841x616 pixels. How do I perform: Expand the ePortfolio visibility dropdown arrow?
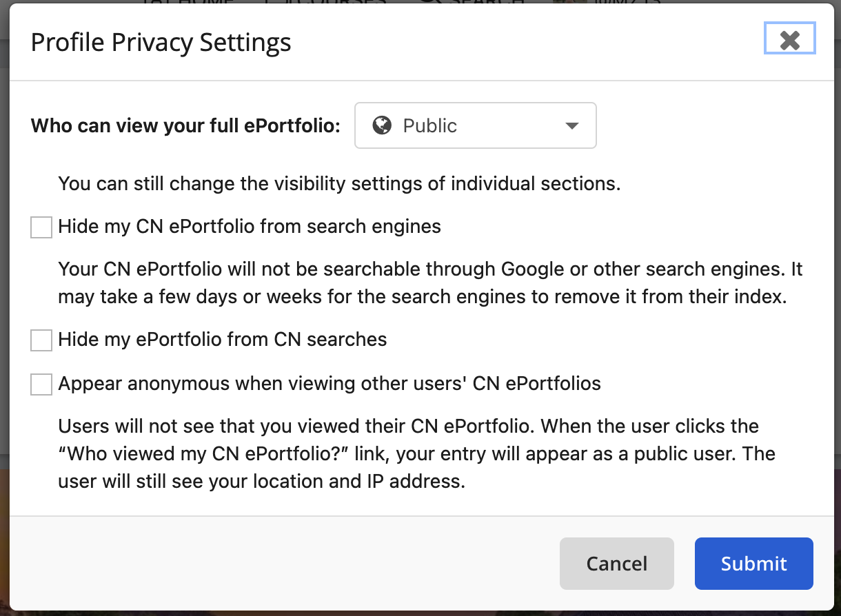(571, 126)
